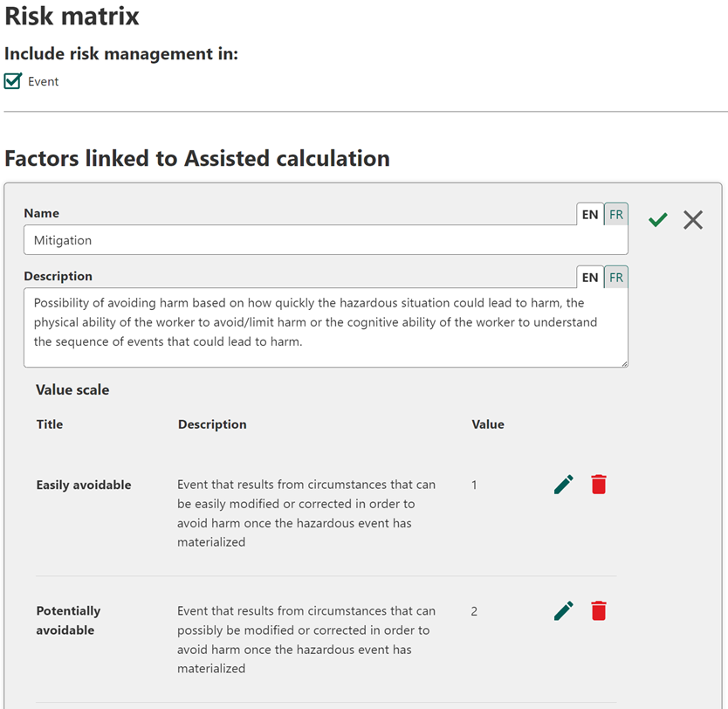Click the Value column header
This screenshot has width=728, height=709.
click(488, 424)
